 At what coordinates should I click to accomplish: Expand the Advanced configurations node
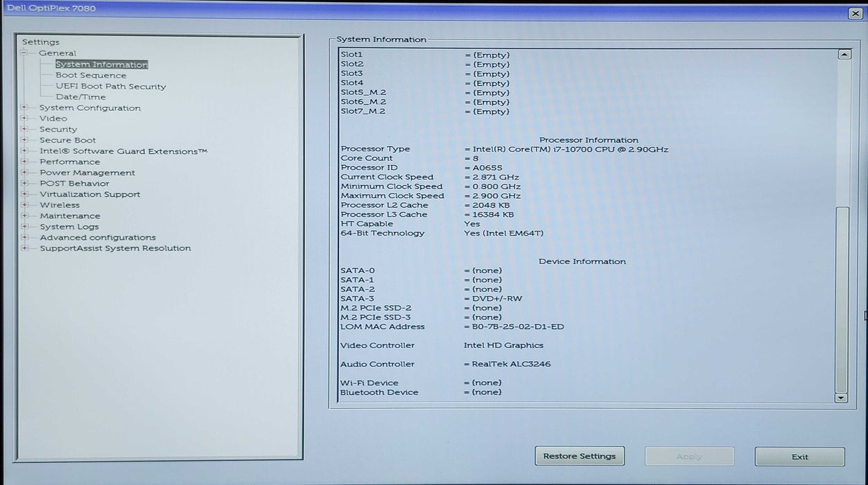[24, 237]
